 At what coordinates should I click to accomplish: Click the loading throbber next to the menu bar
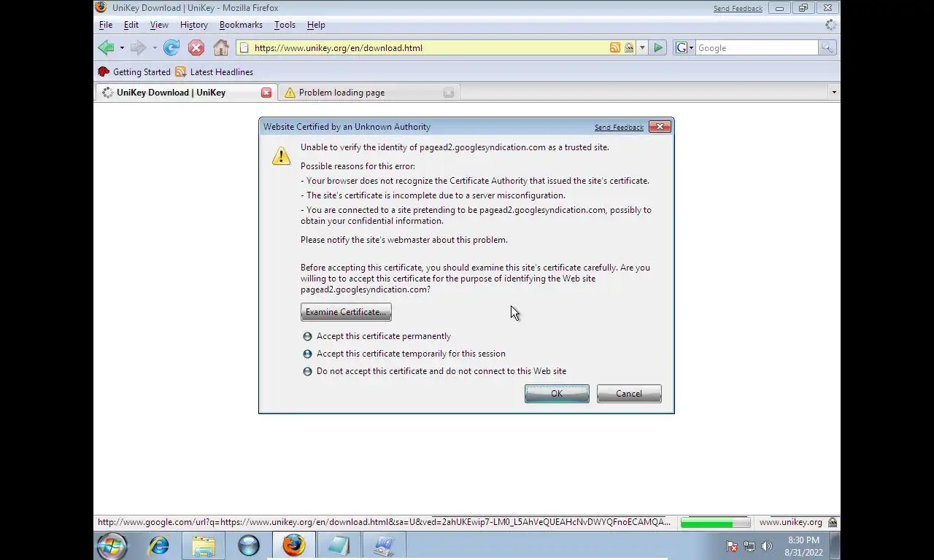coord(830,25)
